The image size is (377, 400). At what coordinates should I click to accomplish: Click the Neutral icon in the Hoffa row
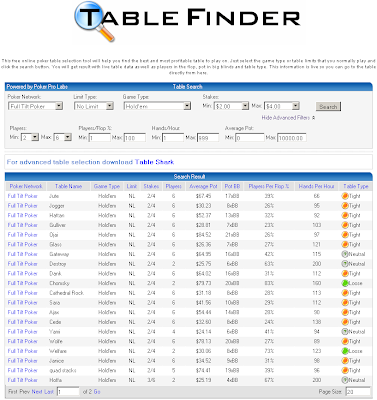point(345,380)
